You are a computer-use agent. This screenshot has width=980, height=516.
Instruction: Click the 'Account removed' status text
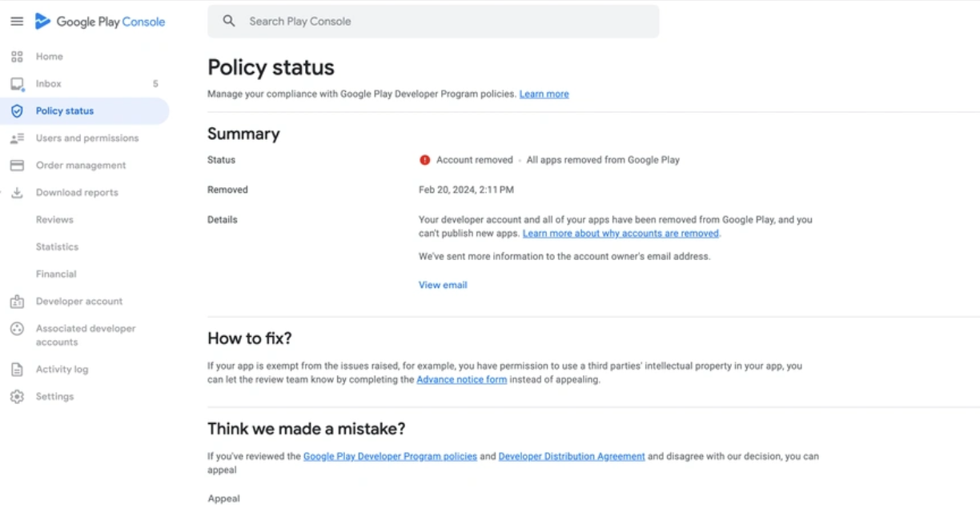[x=475, y=160]
